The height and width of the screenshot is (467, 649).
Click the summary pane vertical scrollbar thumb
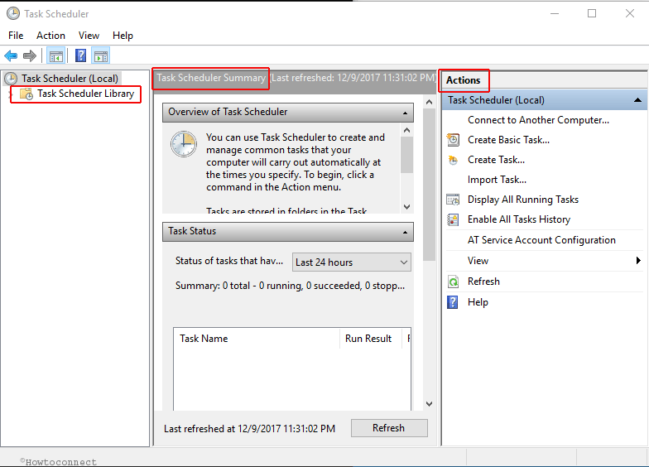pos(429,184)
